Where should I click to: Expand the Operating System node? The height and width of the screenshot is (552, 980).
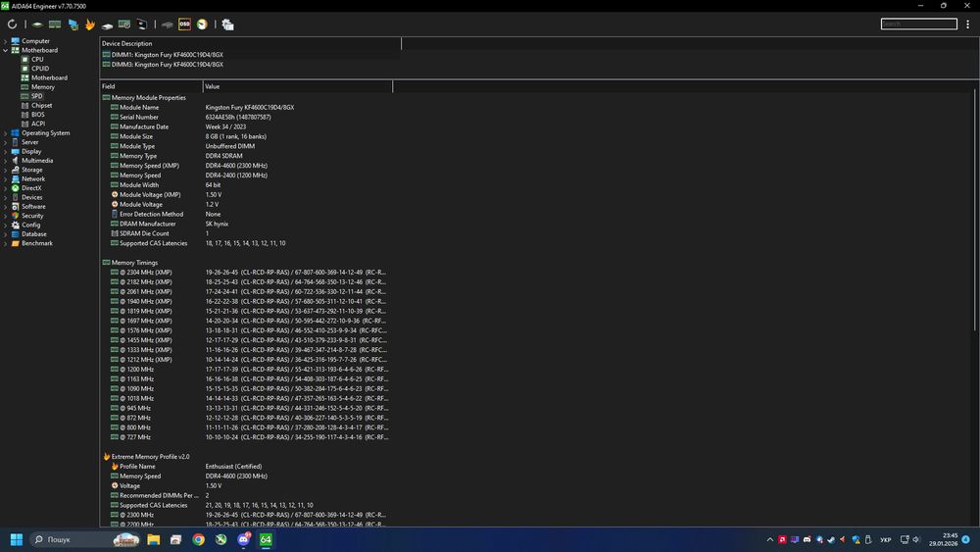tap(6, 133)
